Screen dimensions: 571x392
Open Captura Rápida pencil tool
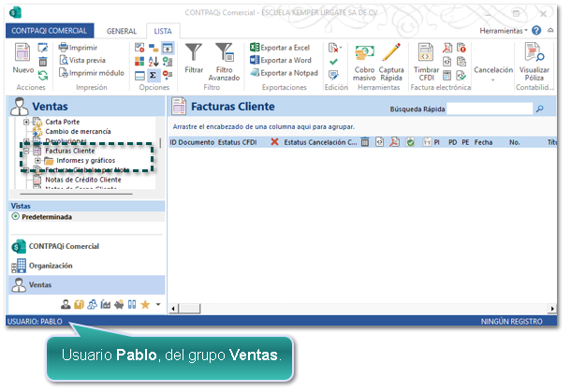pyautogui.click(x=391, y=63)
